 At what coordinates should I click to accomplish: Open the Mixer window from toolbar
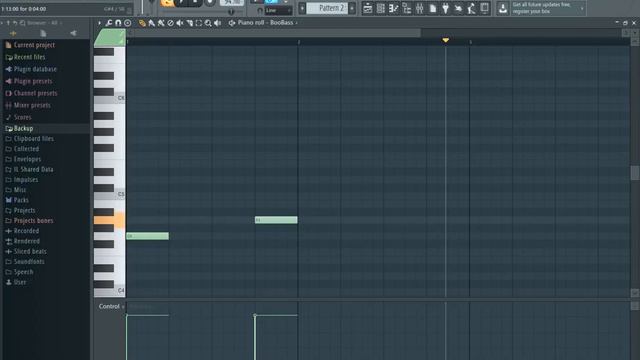click(x=420, y=8)
